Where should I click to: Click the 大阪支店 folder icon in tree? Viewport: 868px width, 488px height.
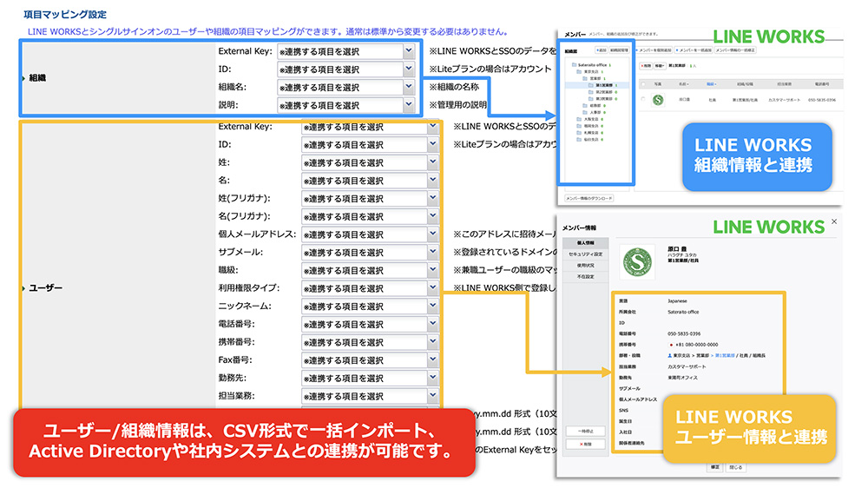[x=579, y=119]
